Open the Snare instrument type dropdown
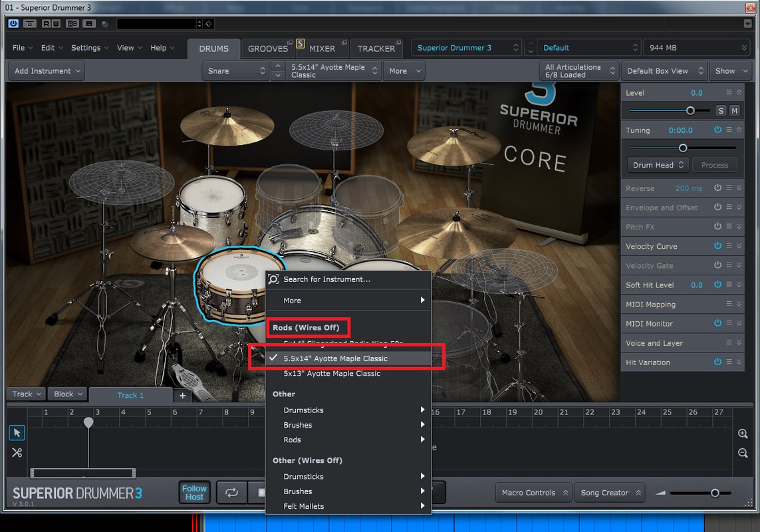This screenshot has width=760, height=532. (x=235, y=70)
